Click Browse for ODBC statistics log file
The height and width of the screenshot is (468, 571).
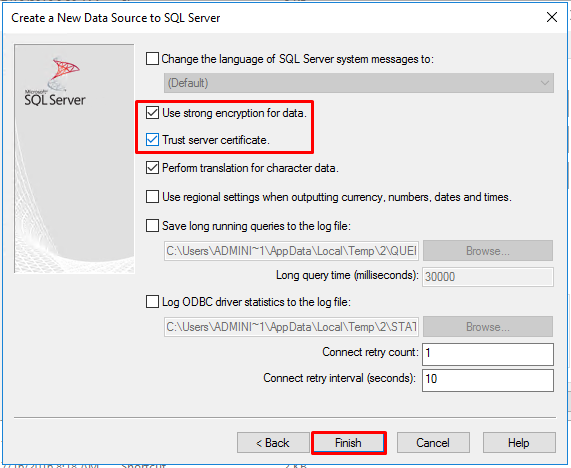click(x=488, y=327)
